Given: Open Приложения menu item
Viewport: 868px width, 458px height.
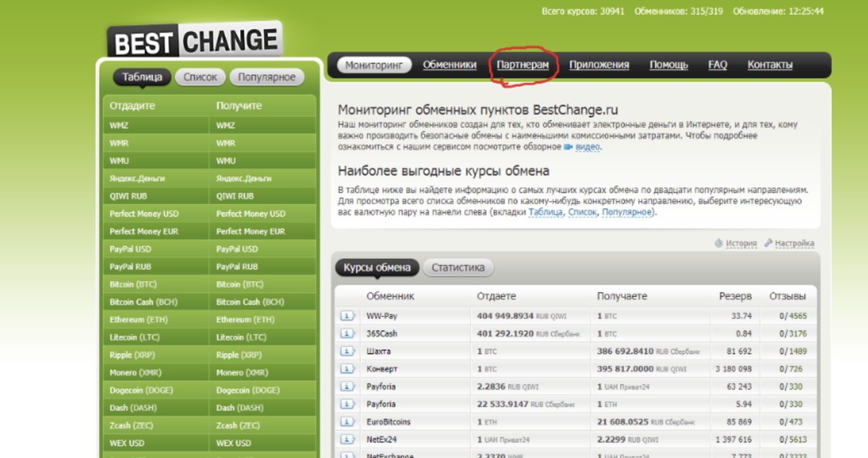Looking at the screenshot, I should coord(599,65).
